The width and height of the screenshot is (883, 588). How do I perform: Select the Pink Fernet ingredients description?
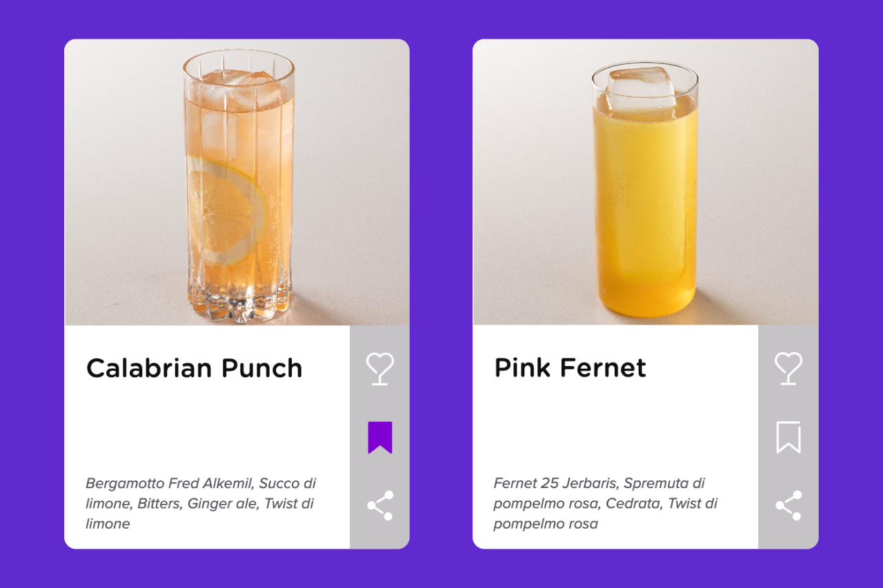(x=606, y=503)
